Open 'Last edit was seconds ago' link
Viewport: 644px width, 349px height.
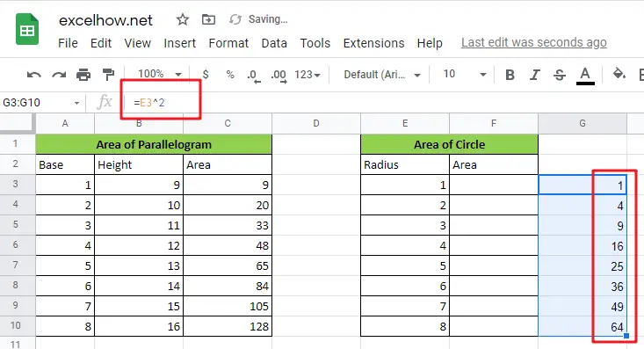534,42
